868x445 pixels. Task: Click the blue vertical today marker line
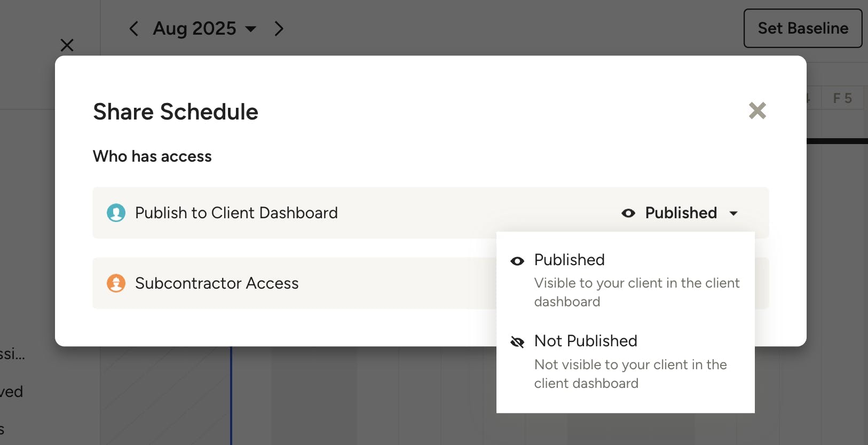231,395
